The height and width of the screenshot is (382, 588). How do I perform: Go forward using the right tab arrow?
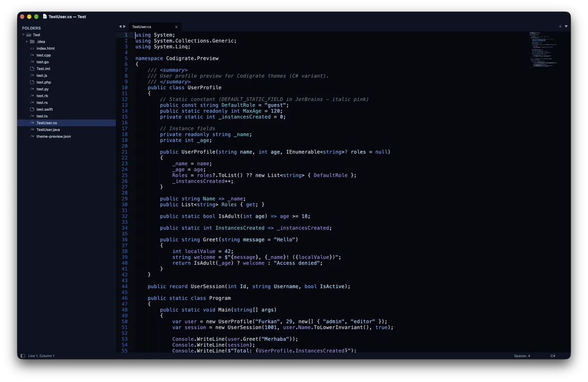[124, 26]
